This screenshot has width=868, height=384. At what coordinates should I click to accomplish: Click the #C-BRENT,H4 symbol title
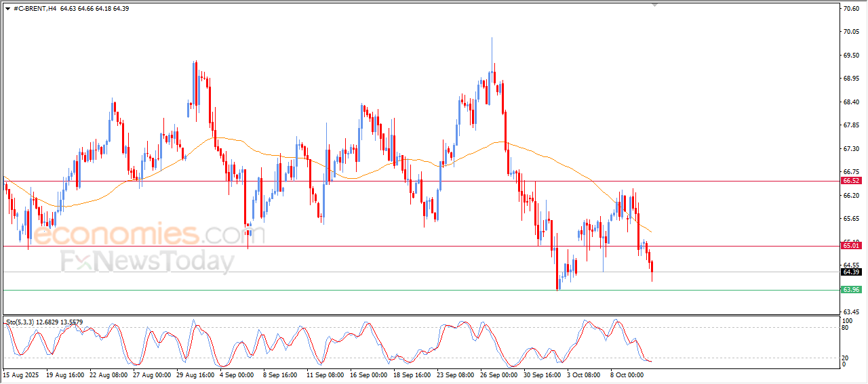(x=35, y=9)
